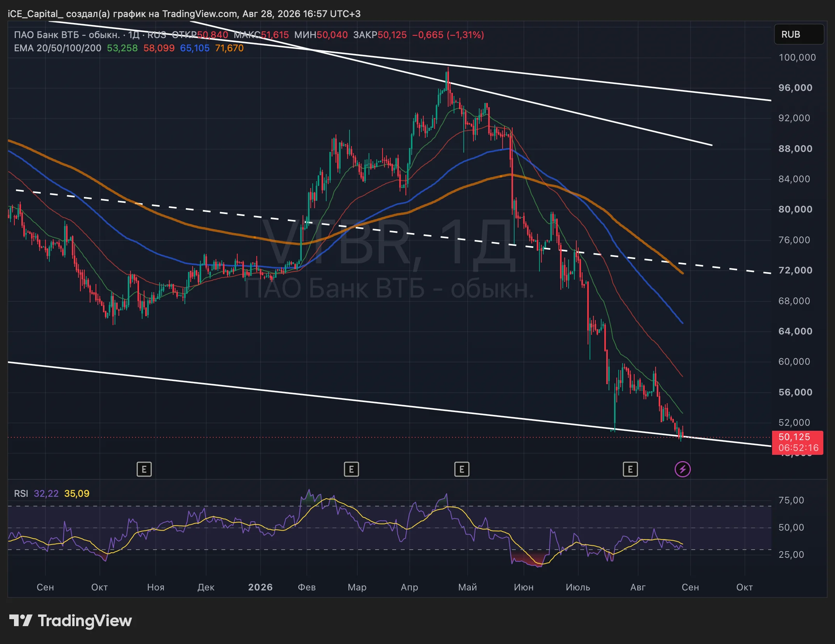Viewport: 835px width, 644px height.
Task: Click the EMA 100 value 65,105
Action: tap(195, 48)
